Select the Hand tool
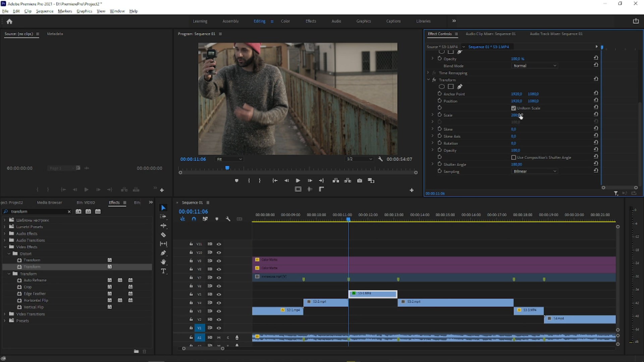This screenshot has width=644, height=362. [x=163, y=262]
